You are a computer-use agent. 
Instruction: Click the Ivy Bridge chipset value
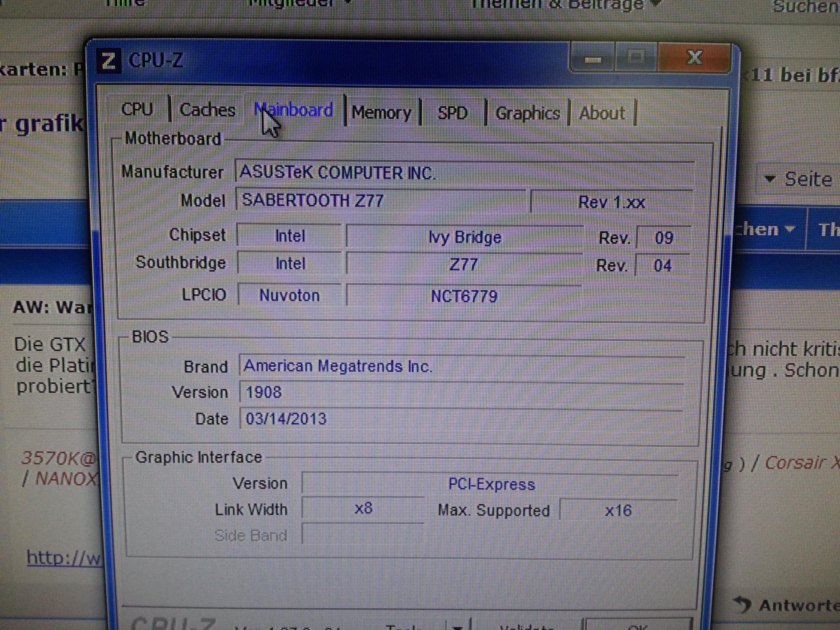[464, 237]
